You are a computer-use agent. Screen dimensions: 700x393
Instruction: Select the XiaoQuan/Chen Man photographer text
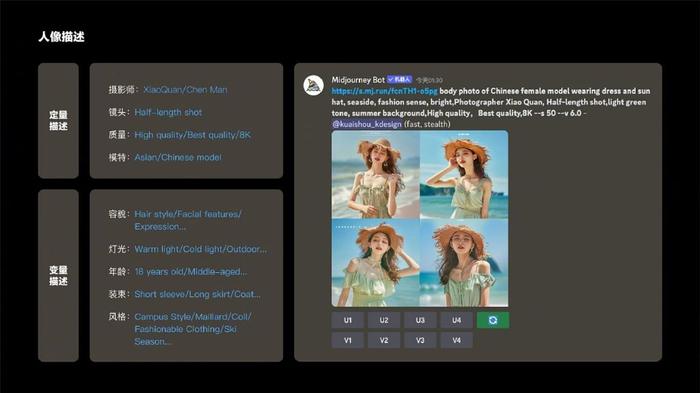coord(185,90)
